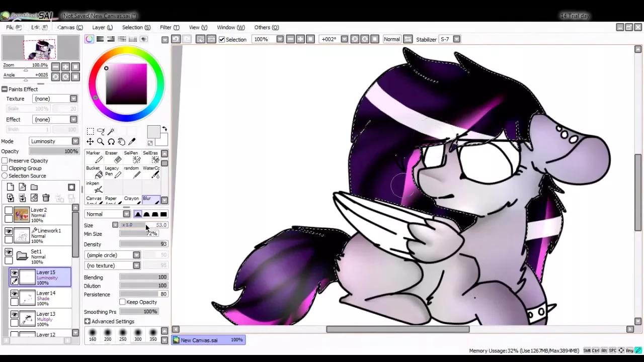Select the Selection Source radio button
This screenshot has width=644, height=362.
[5, 176]
